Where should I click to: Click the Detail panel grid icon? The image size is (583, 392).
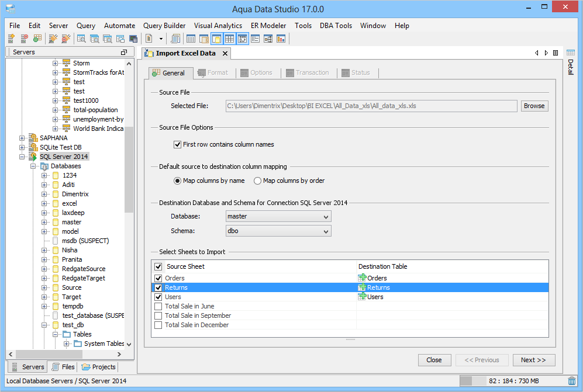[x=571, y=53]
